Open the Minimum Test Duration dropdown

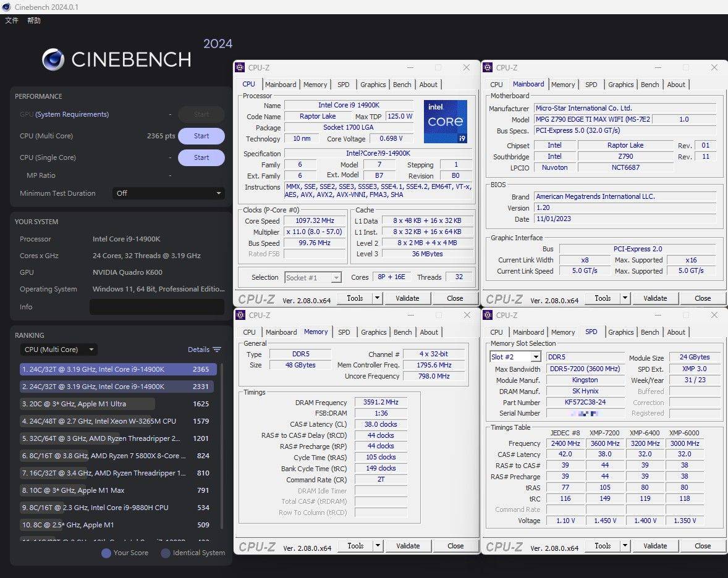click(x=169, y=193)
